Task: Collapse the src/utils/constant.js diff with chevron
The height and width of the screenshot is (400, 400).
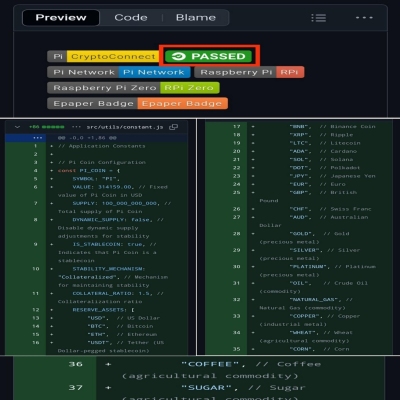Action: 17,127
